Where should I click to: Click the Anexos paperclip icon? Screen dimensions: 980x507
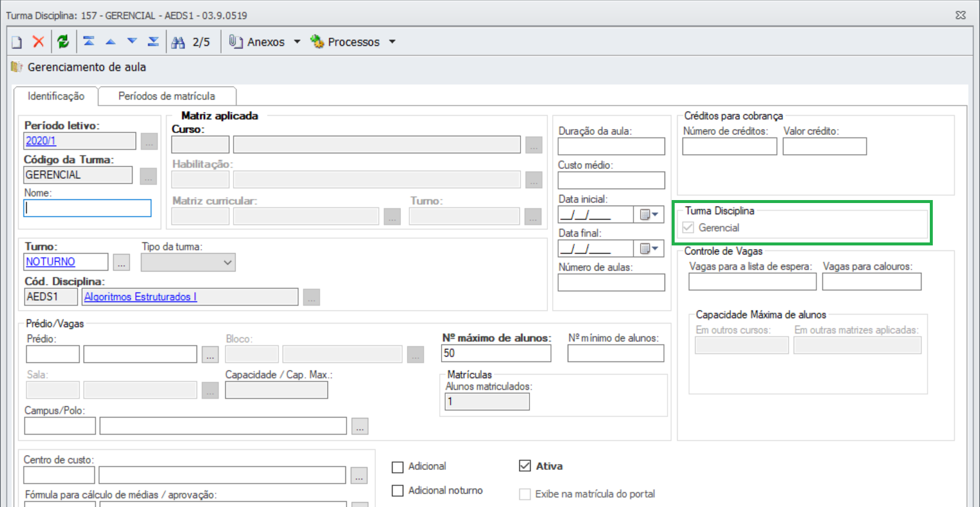(236, 42)
